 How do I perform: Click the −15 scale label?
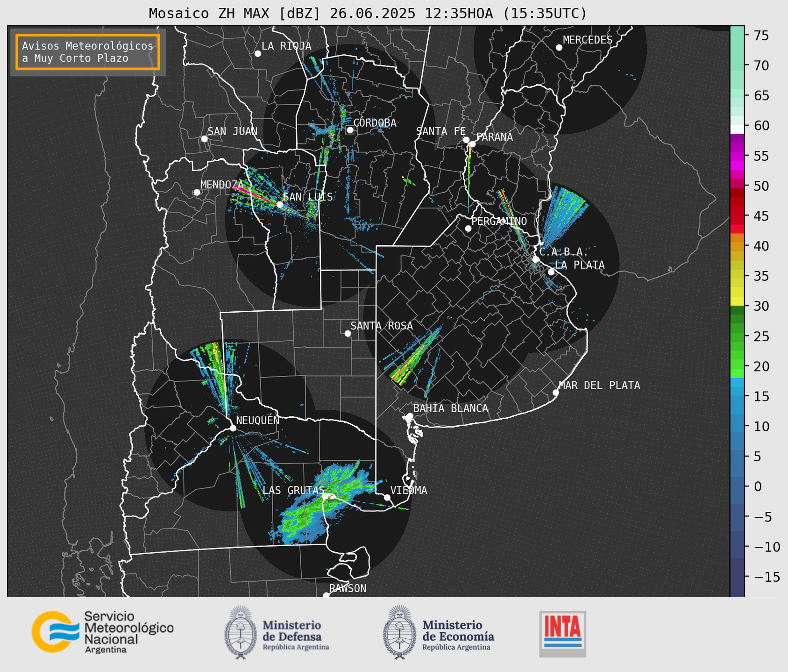[766, 577]
